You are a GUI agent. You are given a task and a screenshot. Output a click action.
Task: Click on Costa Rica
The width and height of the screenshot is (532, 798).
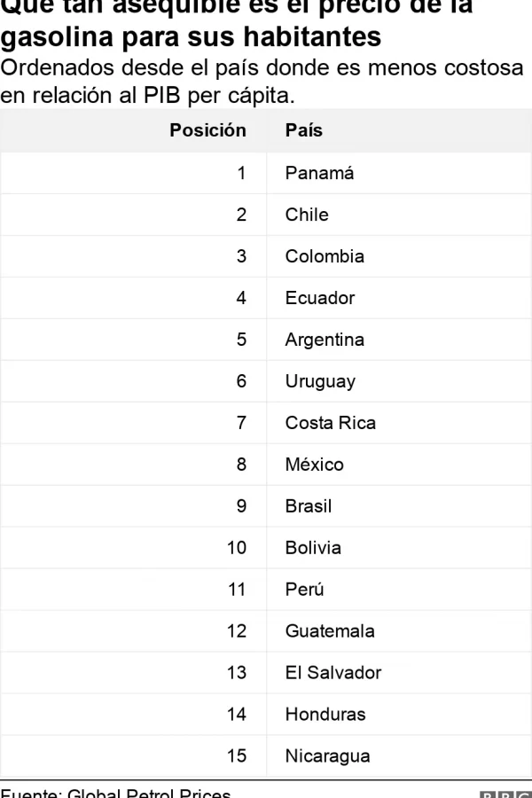point(331,423)
